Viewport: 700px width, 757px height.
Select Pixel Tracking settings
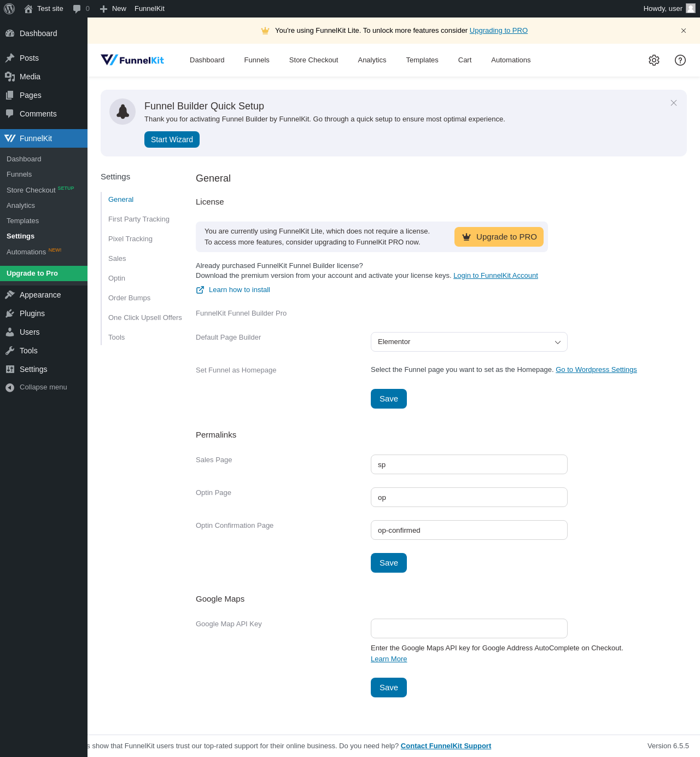pos(130,239)
